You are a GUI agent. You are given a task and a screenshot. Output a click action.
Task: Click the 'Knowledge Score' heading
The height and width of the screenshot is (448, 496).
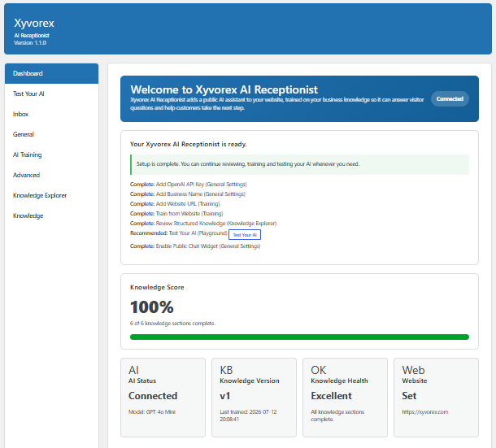[x=157, y=287]
